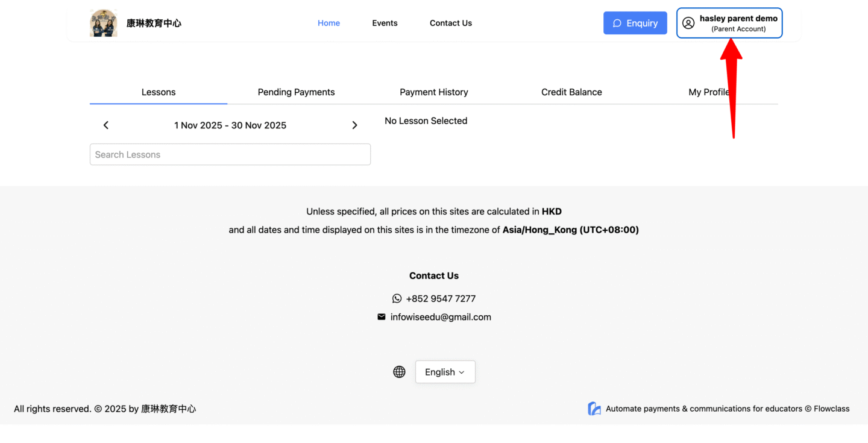Click the user avatar icon
868x443 pixels.
click(x=688, y=23)
